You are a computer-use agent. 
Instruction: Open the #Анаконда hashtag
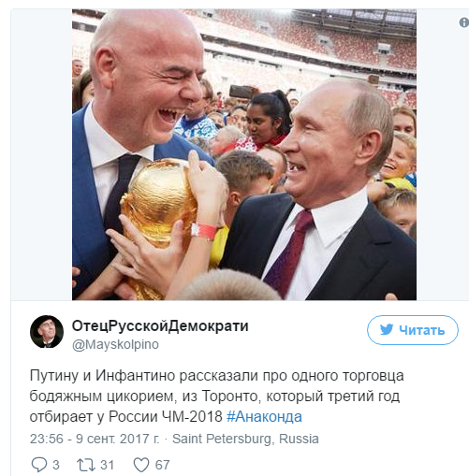264,416
